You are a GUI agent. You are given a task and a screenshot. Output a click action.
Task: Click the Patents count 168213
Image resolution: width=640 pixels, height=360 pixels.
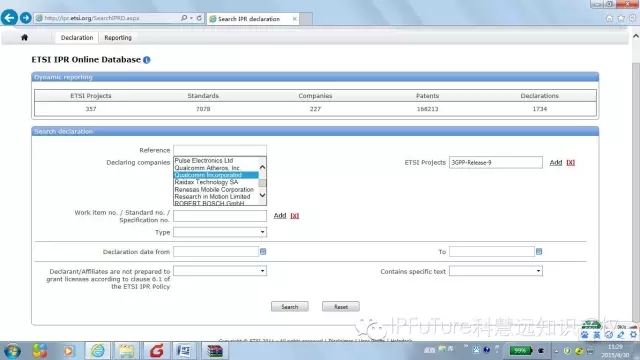pos(427,109)
